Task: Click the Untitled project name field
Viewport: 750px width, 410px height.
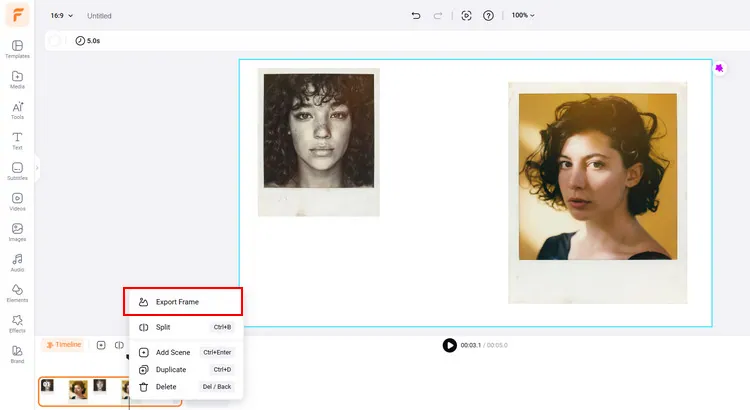Action: coord(100,16)
